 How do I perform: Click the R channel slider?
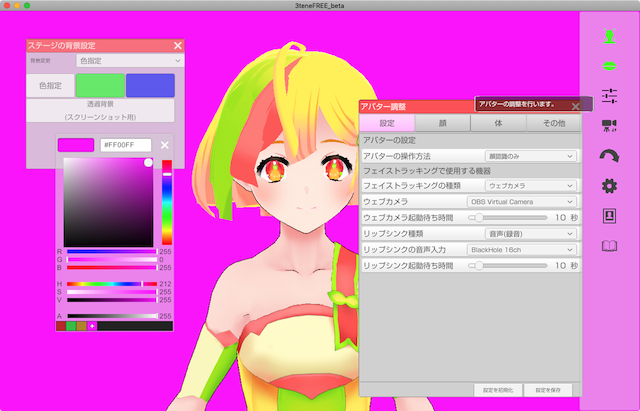pos(112,252)
